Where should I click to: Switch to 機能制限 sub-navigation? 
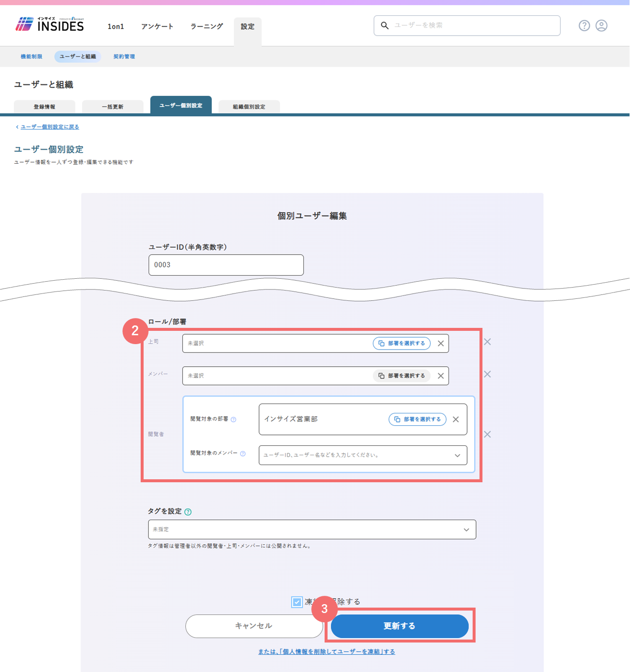point(31,57)
